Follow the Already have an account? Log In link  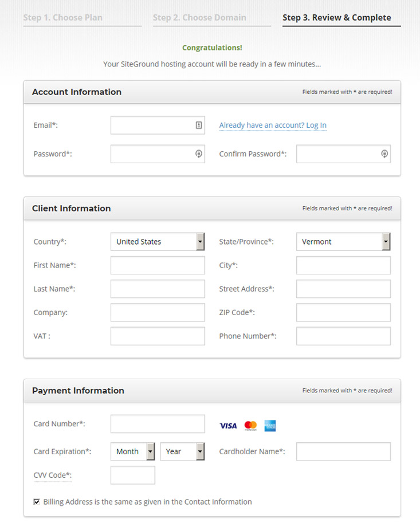click(273, 125)
